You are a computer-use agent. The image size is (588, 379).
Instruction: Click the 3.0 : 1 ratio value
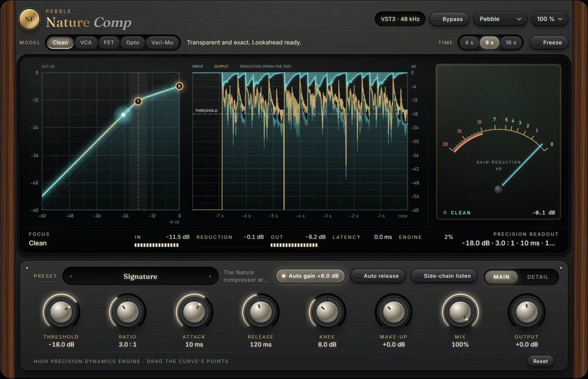[127, 345]
